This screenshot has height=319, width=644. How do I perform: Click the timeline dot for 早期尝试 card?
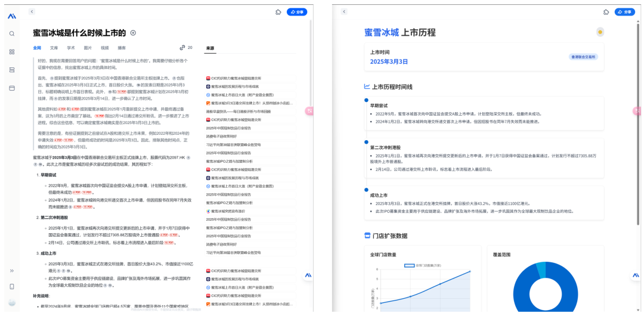pos(366,100)
